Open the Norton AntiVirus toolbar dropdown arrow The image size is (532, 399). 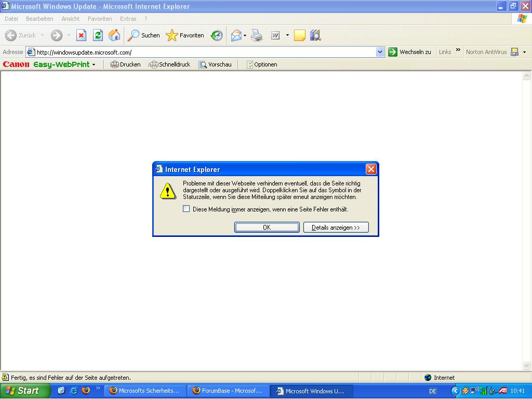[525, 52]
